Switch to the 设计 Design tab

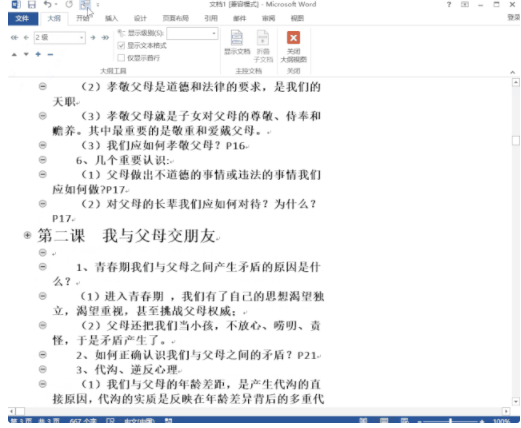pos(140,18)
